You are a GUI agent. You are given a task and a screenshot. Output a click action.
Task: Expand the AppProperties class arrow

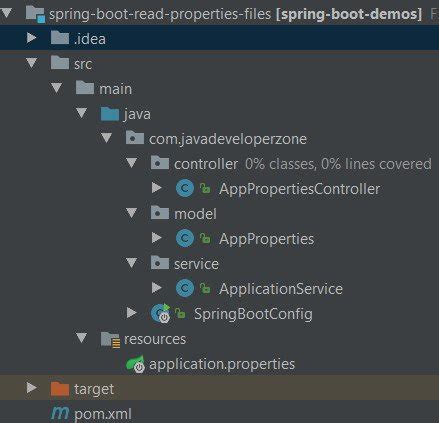(x=157, y=238)
